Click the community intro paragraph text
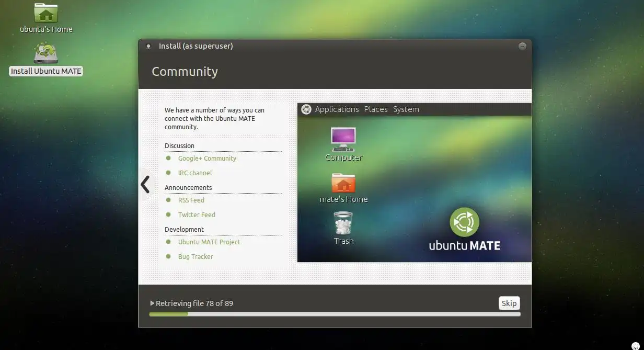 click(x=214, y=118)
